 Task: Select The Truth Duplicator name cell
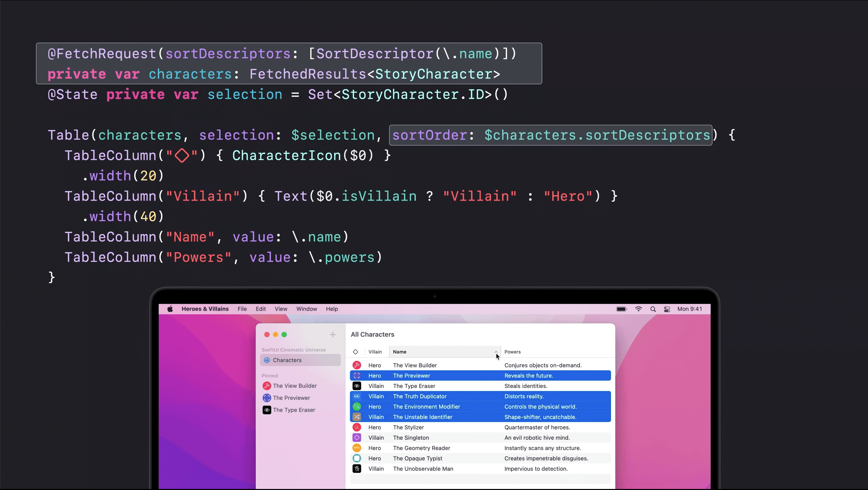coord(420,396)
